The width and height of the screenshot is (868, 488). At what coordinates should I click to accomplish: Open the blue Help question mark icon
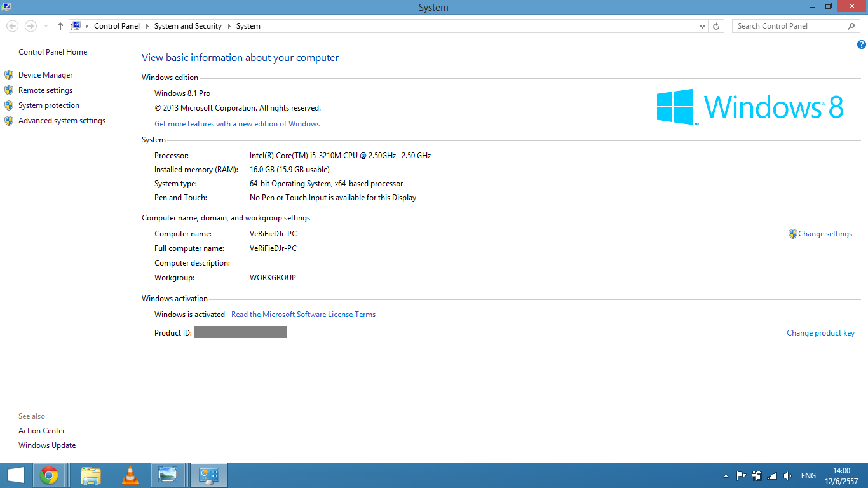[862, 44]
